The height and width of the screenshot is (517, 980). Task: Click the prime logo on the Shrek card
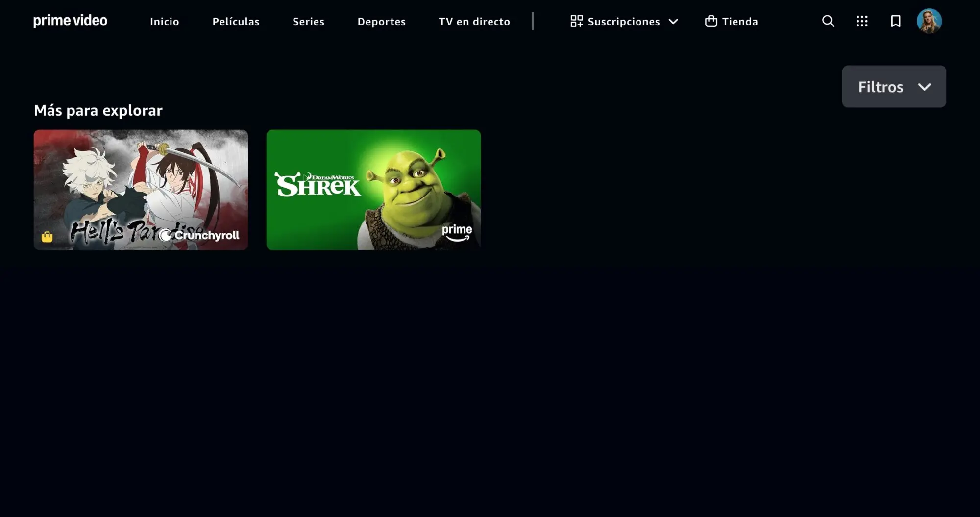click(457, 232)
